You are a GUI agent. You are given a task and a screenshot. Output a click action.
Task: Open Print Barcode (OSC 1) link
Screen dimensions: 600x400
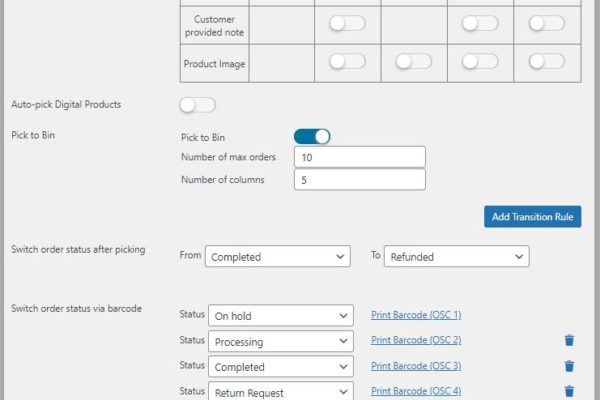click(415, 315)
